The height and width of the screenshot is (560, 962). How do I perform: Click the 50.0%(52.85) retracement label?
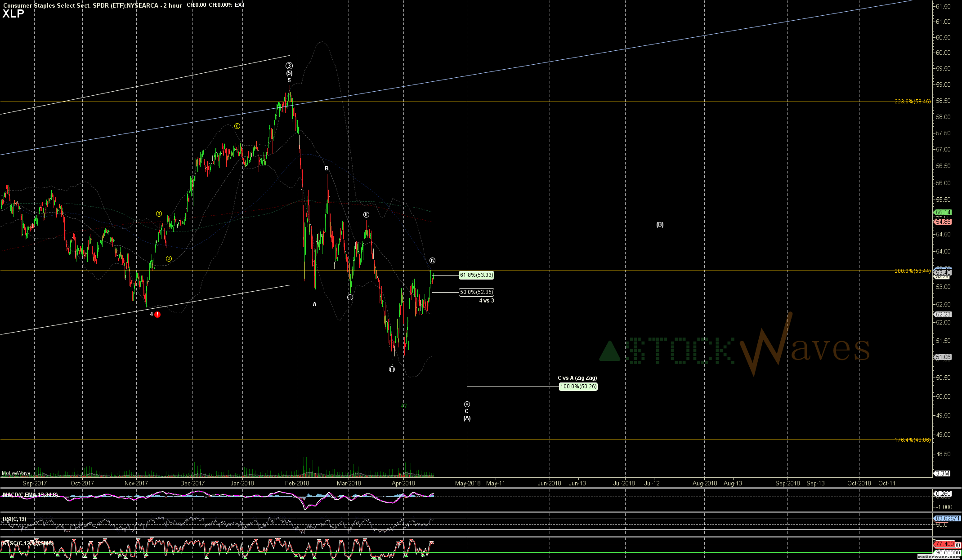coord(476,292)
